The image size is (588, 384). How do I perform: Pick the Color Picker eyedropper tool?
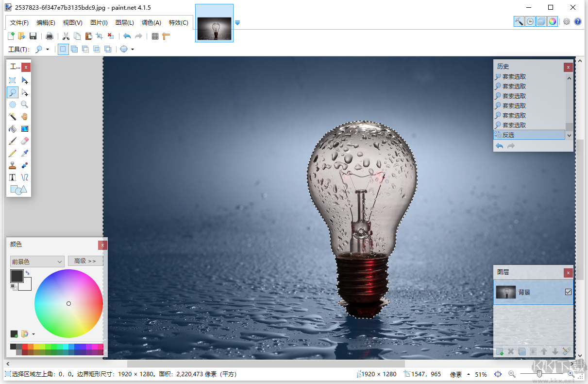pyautogui.click(x=24, y=153)
